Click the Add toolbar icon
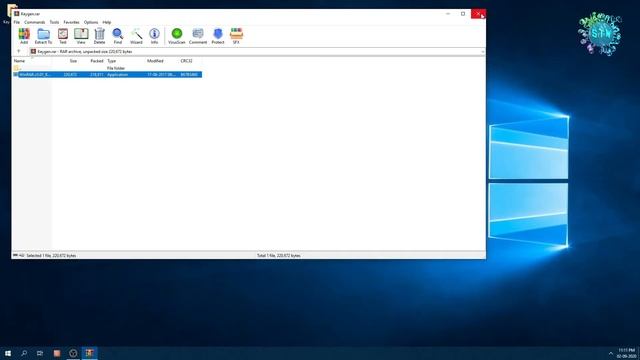 coord(24,36)
